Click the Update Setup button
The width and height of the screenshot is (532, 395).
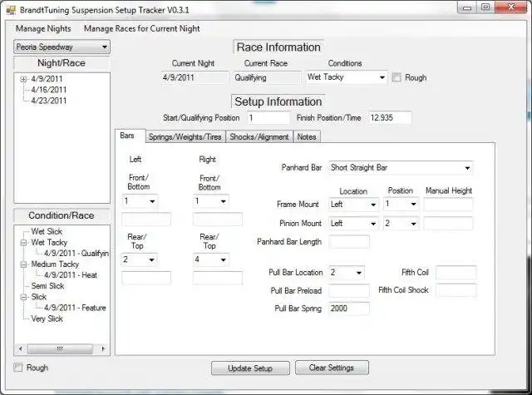coord(250,368)
